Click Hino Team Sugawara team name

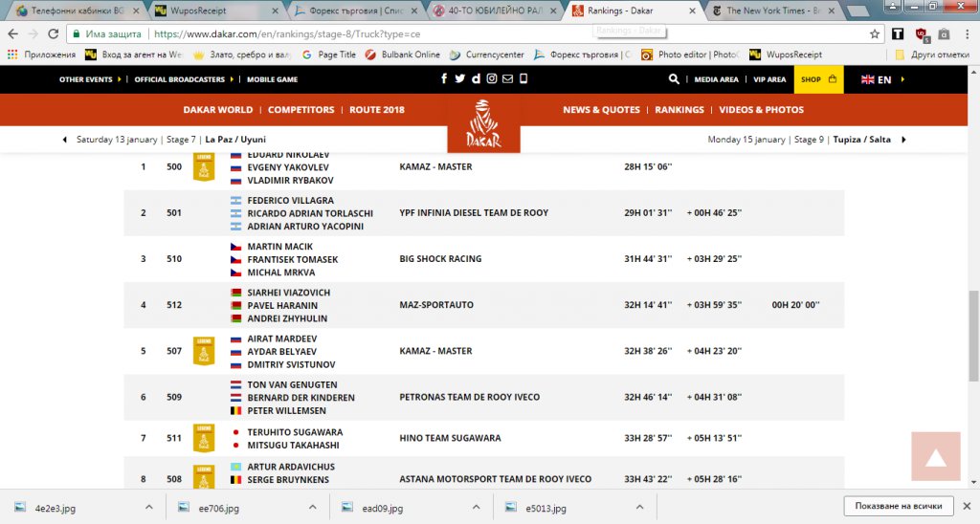click(450, 438)
